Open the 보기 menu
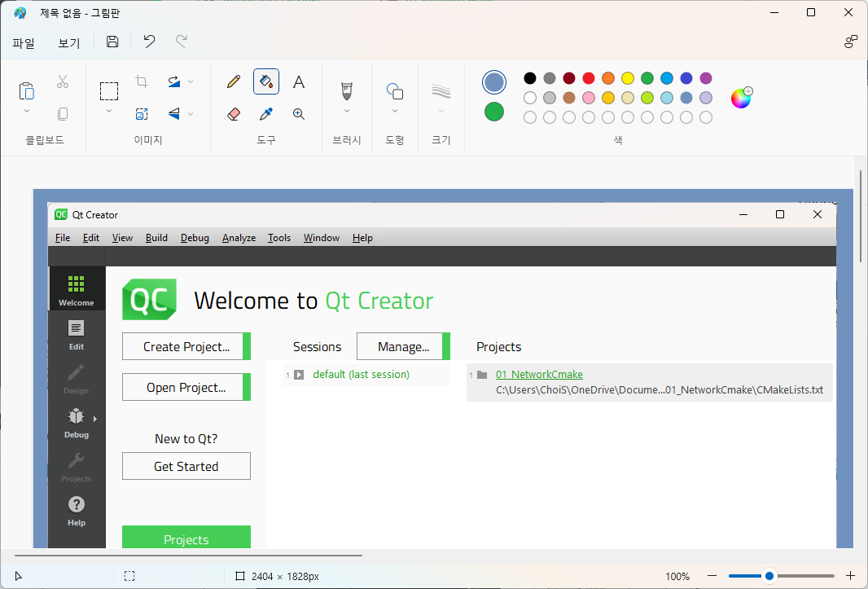The height and width of the screenshot is (589, 868). click(x=69, y=43)
